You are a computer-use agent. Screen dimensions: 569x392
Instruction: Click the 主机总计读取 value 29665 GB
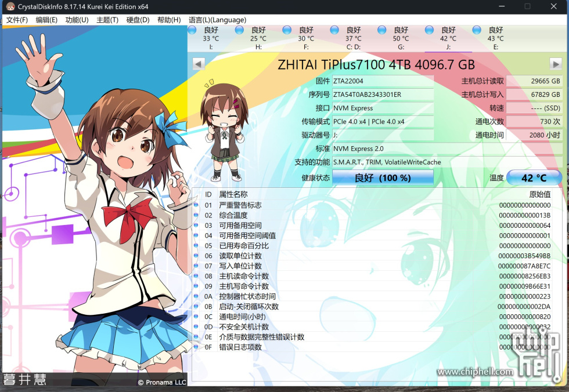tap(534, 81)
